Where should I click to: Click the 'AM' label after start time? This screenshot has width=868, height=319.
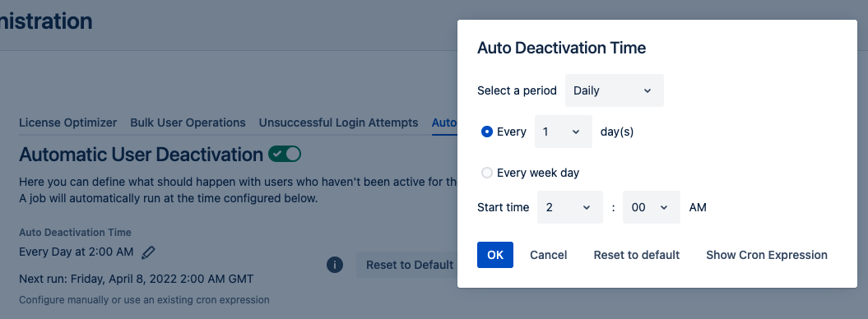click(698, 208)
